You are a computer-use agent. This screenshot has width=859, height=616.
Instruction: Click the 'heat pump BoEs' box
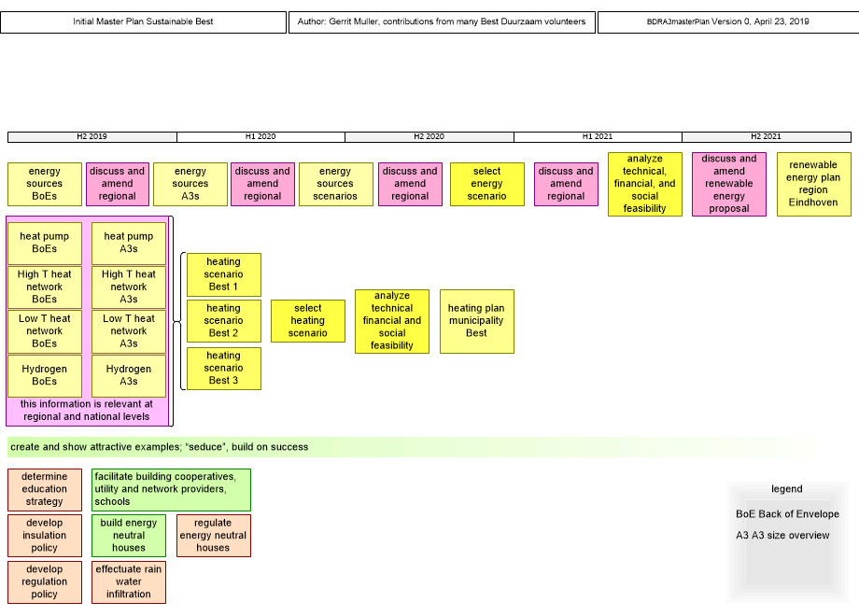45,243
